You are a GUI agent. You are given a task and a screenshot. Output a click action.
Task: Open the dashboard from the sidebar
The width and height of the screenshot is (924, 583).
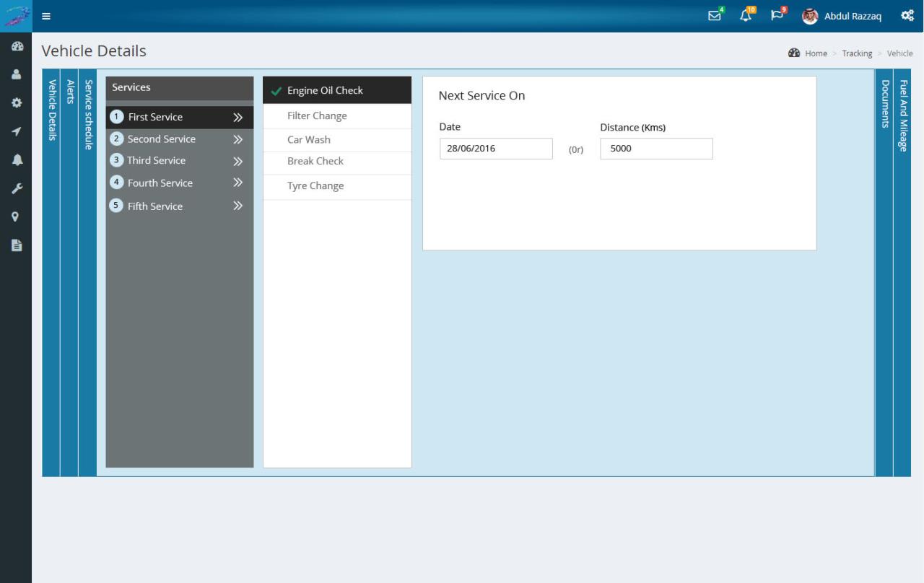(16, 45)
